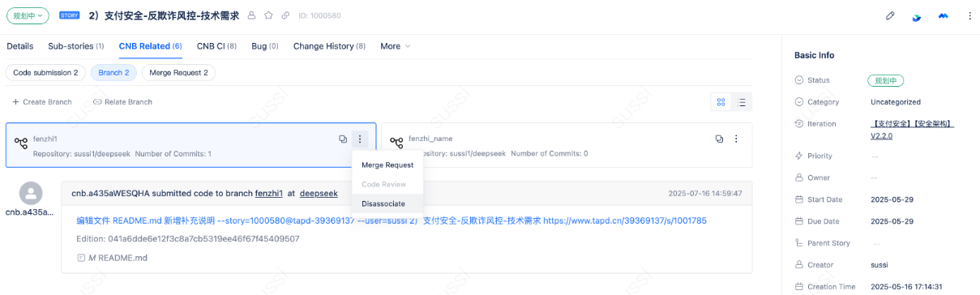Copy the fenzhi_name branch name
Screen dimensions: 980x295
719,139
